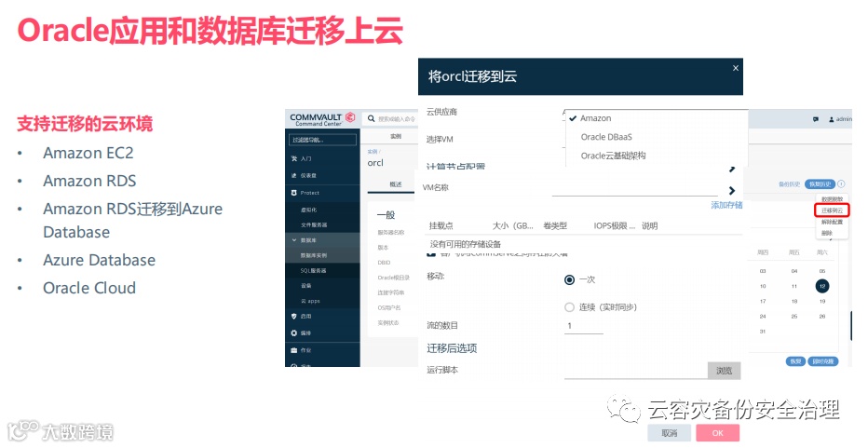Open 数据库实例 in the sidebar
Viewport: 868px width, 448px height.
[x=314, y=255]
